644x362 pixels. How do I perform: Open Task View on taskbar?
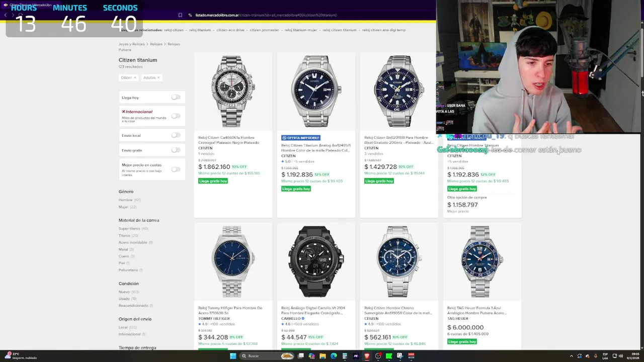pos(300,356)
